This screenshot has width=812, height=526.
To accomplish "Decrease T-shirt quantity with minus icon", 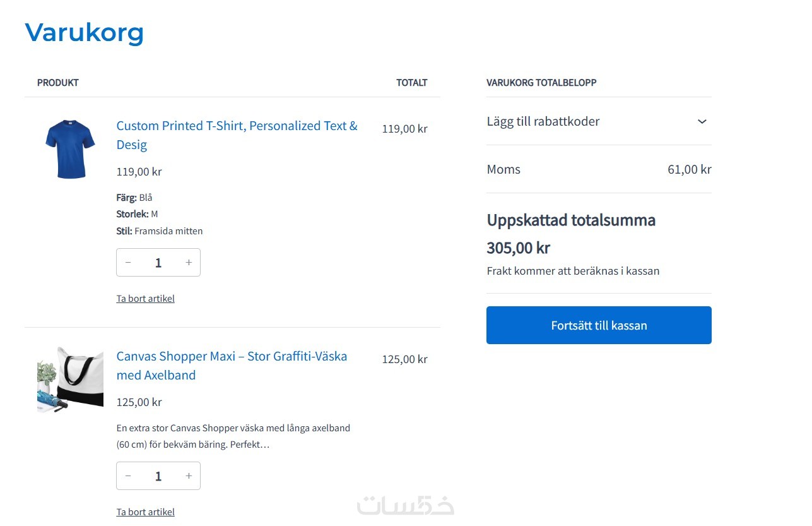I will point(128,263).
